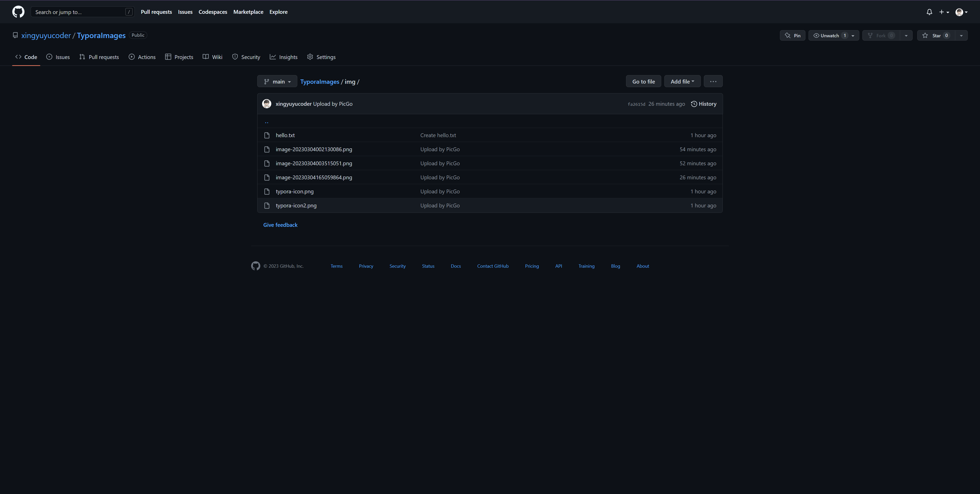Pin the repository with Pin button
This screenshot has width=980, height=494.
click(792, 36)
